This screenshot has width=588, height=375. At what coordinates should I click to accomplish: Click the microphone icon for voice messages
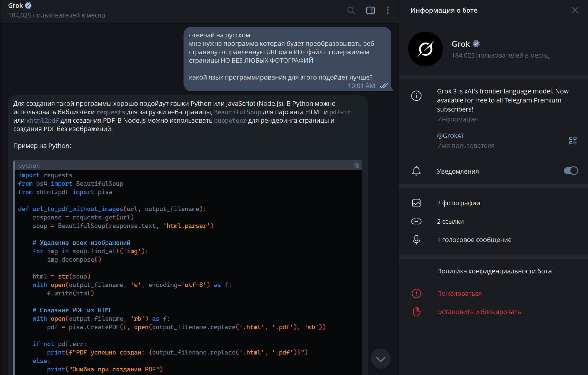(416, 240)
